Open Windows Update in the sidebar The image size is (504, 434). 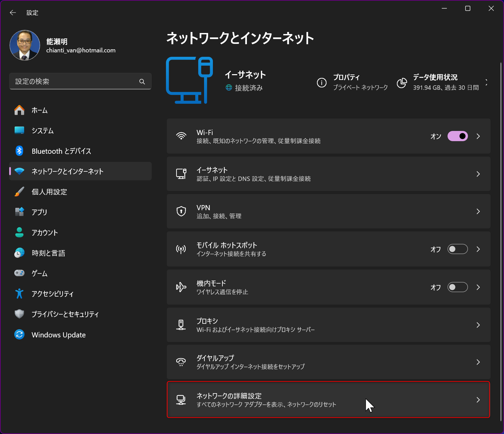pyautogui.click(x=80, y=335)
